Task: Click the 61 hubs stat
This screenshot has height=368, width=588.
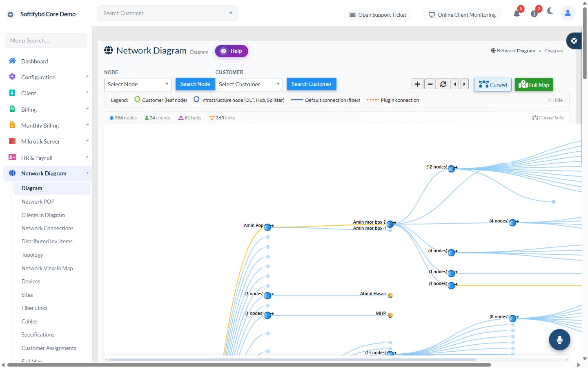Action: [x=190, y=118]
